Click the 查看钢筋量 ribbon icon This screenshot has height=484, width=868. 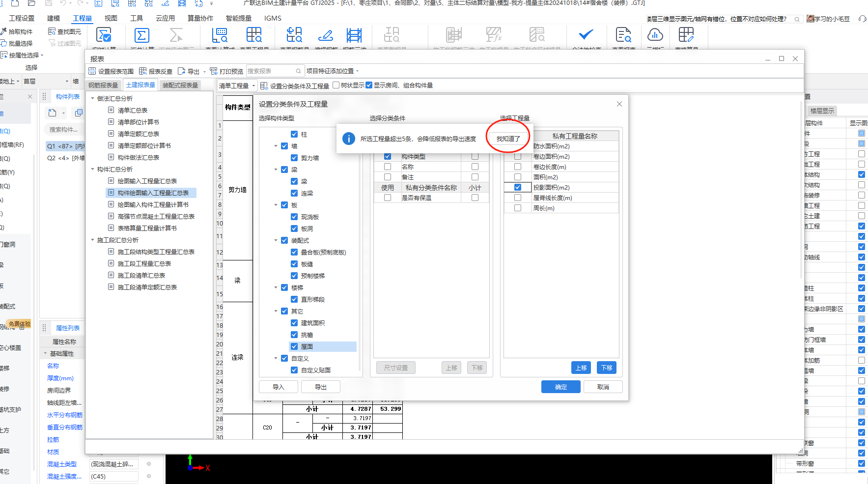[x=294, y=35]
